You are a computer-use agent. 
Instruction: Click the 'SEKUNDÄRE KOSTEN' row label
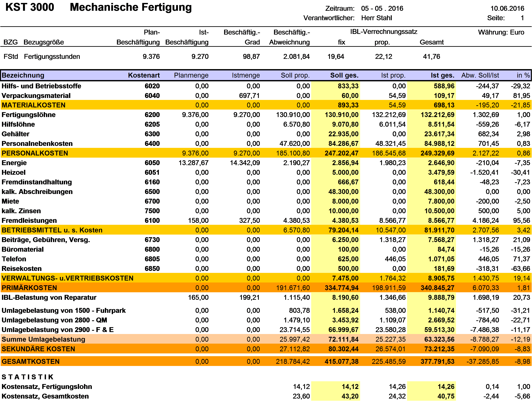[x=38, y=349]
